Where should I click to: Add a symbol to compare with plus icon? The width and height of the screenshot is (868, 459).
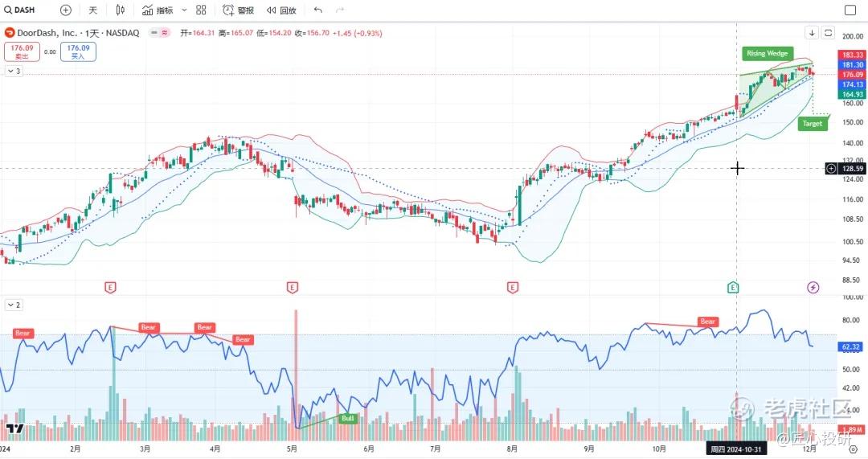[x=65, y=10]
